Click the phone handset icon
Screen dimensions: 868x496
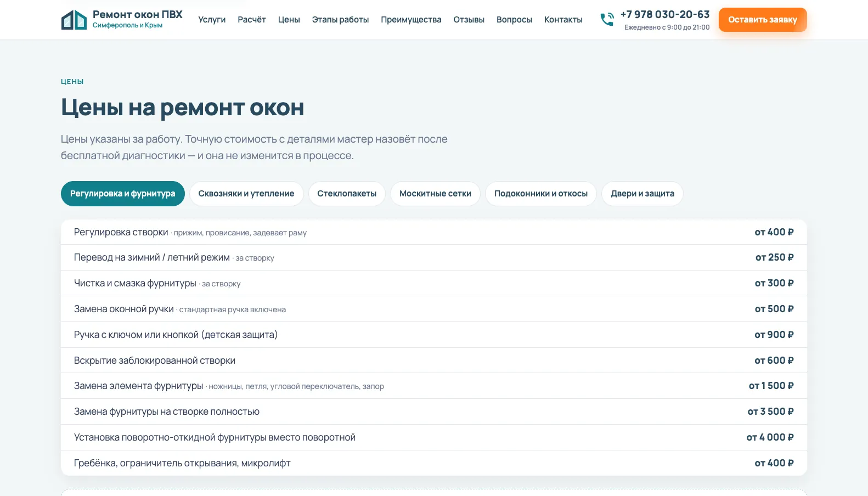pyautogui.click(x=607, y=20)
